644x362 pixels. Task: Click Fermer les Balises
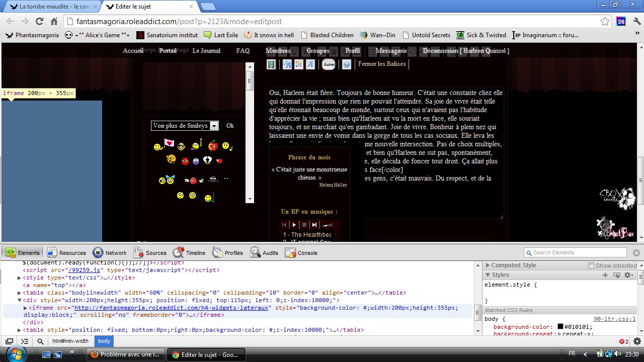(382, 64)
